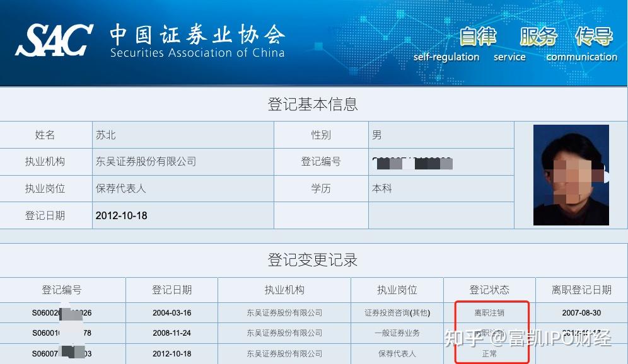This screenshot has height=364, width=628.
Task: Select the 一般证券业务 position cell
Action: click(397, 333)
